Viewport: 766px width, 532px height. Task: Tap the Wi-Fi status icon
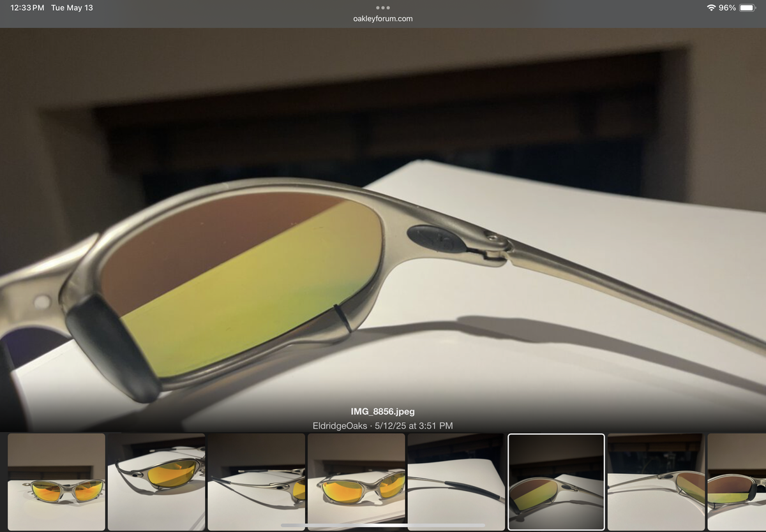[x=710, y=8]
